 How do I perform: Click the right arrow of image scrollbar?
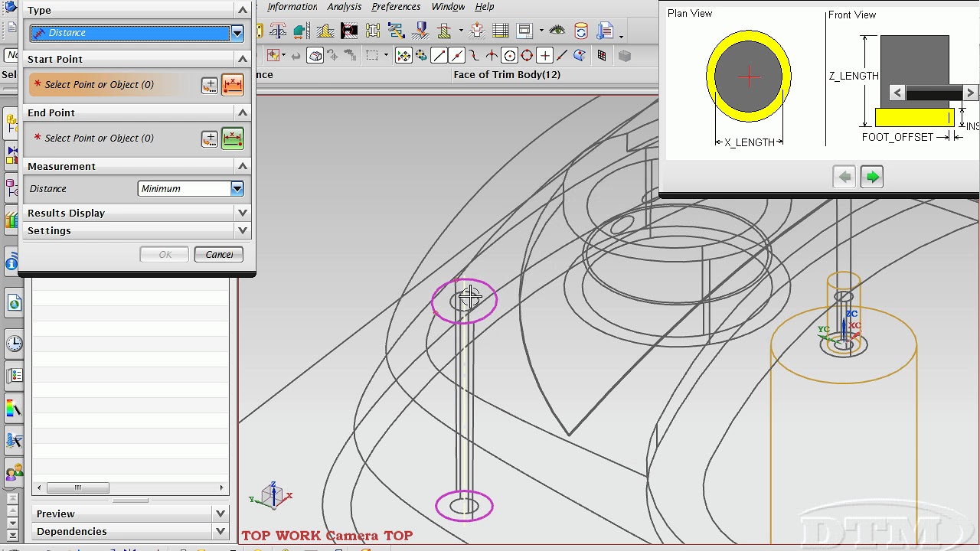point(970,93)
